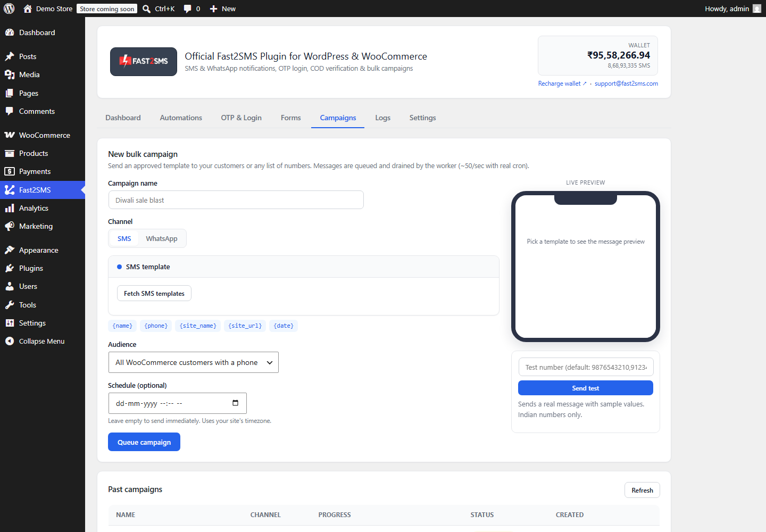Click the Analytics bar chart icon
Image resolution: width=766 pixels, height=532 pixels.
(10, 208)
